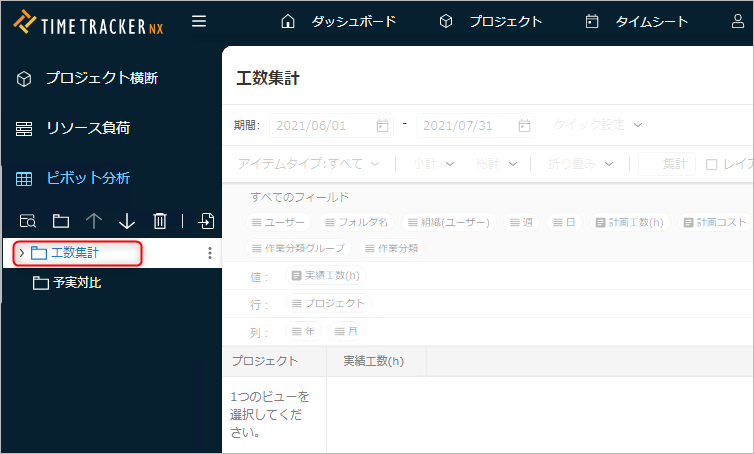
Task: Toggle the レイ checkbox next to 集計
Action: (x=712, y=164)
